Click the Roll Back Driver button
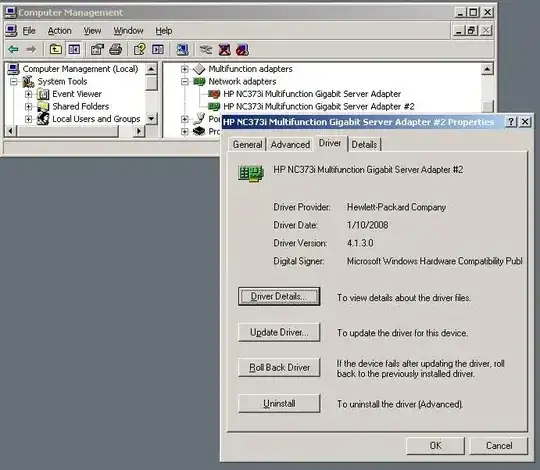Viewport: 540px width, 470px height. 279,367
